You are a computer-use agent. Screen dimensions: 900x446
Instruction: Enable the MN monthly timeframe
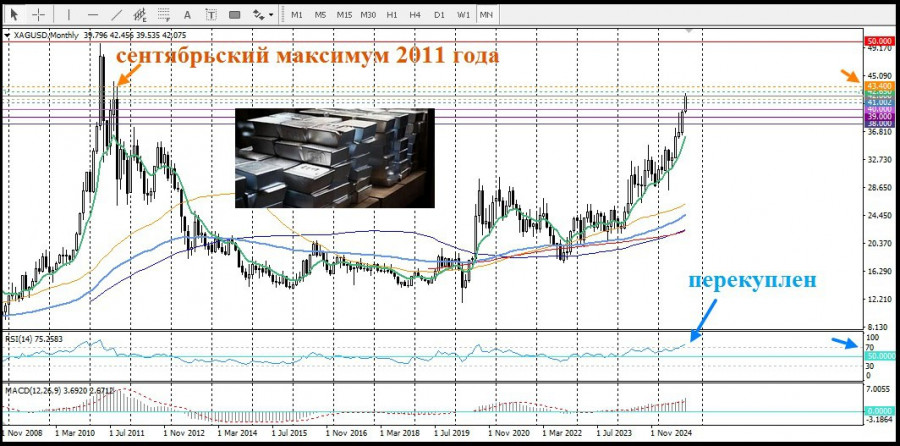(486, 14)
